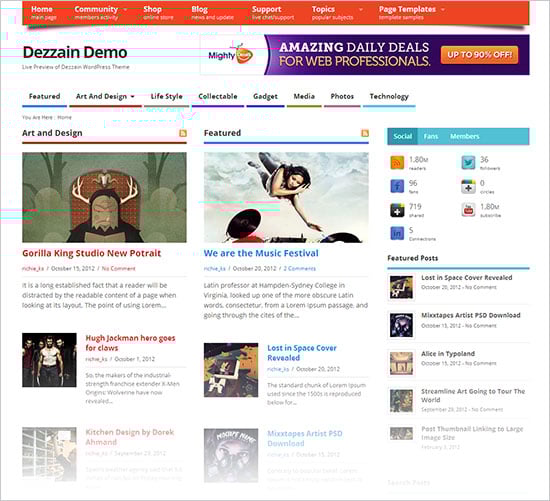Click the sidebar Alice in Typoland thumbnail
Image resolution: width=550 pixels, height=501 pixels.
[x=401, y=363]
